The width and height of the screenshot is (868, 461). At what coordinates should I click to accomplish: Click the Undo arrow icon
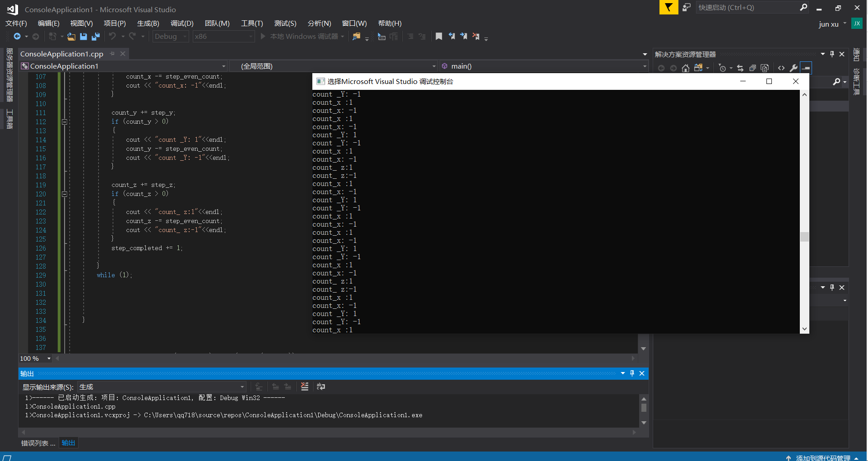pos(112,36)
